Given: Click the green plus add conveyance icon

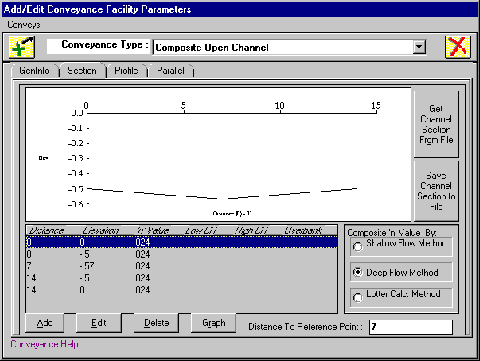Looking at the screenshot, I should pos(22,47).
